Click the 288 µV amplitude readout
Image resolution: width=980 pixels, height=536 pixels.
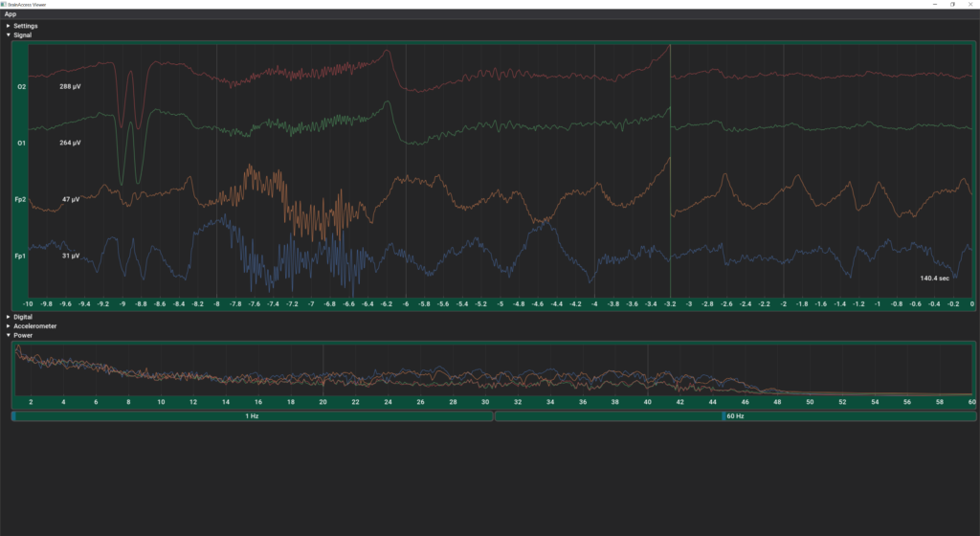[70, 87]
